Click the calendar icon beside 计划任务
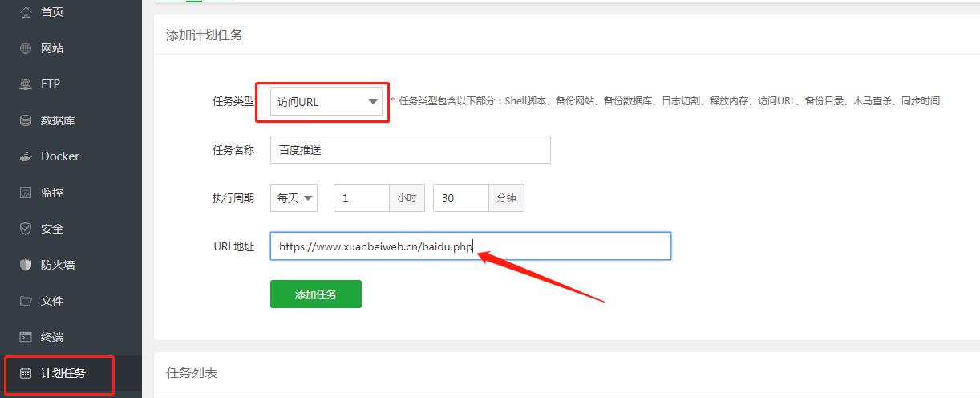This screenshot has width=980, height=398. point(26,373)
